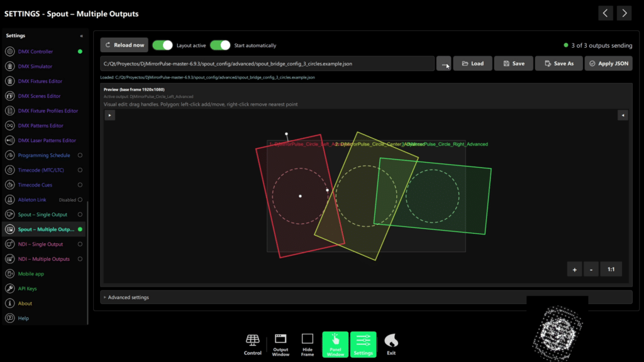Click the browse file path button
This screenshot has width=644, height=362.
coord(443,63)
